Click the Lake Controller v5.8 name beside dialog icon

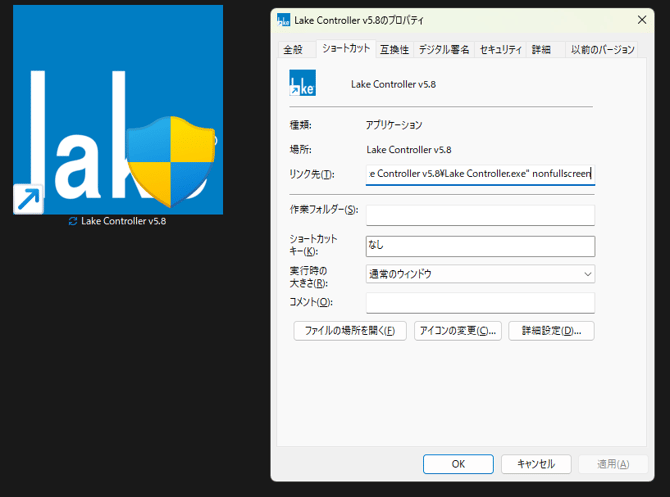(393, 84)
